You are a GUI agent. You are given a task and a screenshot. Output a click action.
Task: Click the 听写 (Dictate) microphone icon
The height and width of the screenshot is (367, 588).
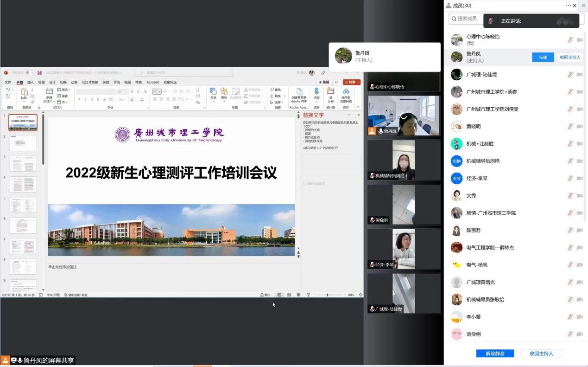[316, 92]
